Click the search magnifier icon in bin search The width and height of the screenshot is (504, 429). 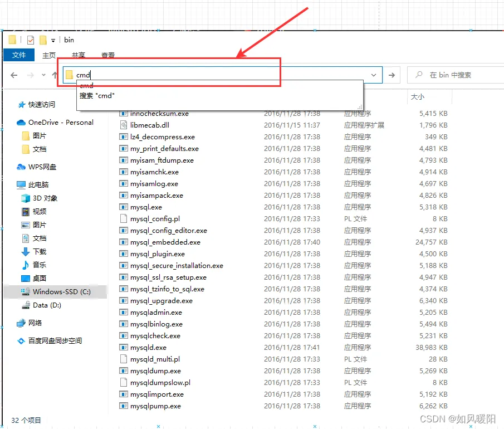(x=419, y=75)
